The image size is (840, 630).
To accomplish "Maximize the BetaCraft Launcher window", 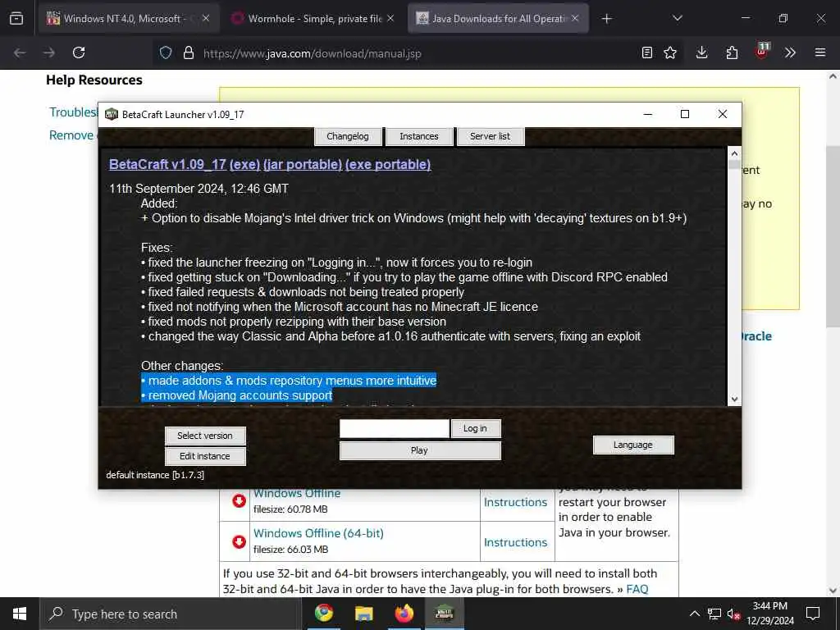I will pos(685,114).
